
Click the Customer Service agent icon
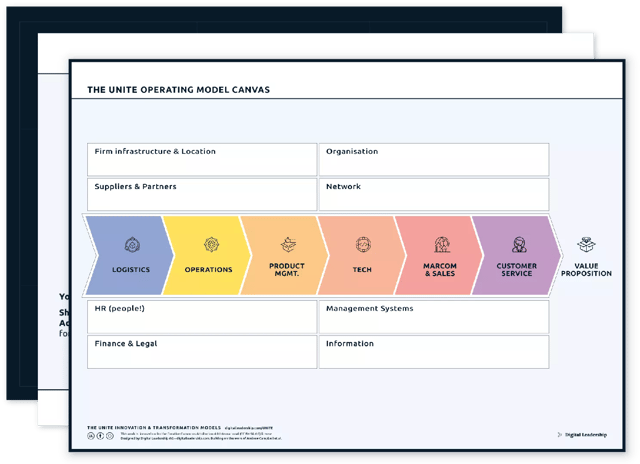pos(519,244)
